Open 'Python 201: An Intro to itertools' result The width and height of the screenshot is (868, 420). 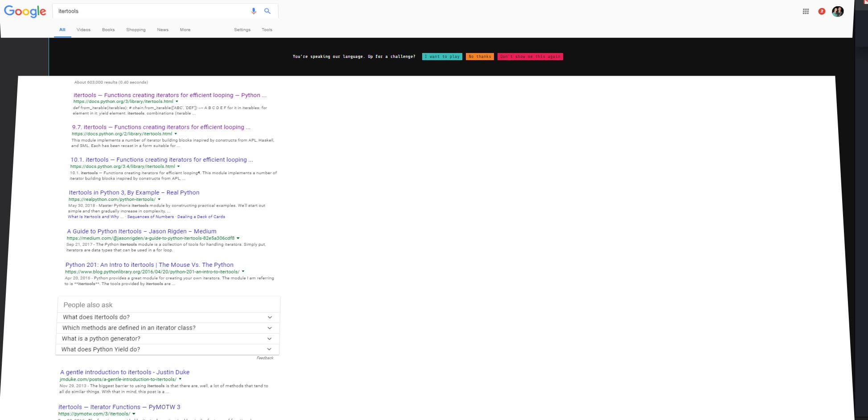tap(149, 265)
